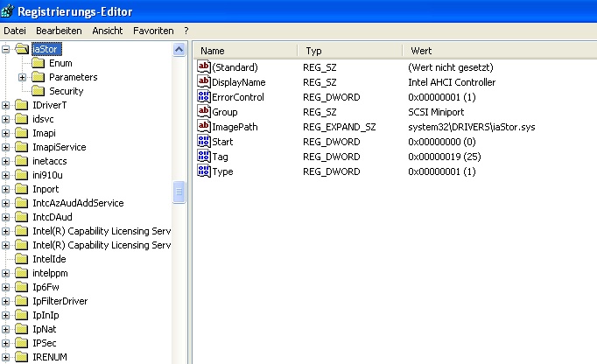597x364 pixels.
Task: Click the 'system32\DRIVERS\iaStor.sys' value
Action: (x=472, y=127)
